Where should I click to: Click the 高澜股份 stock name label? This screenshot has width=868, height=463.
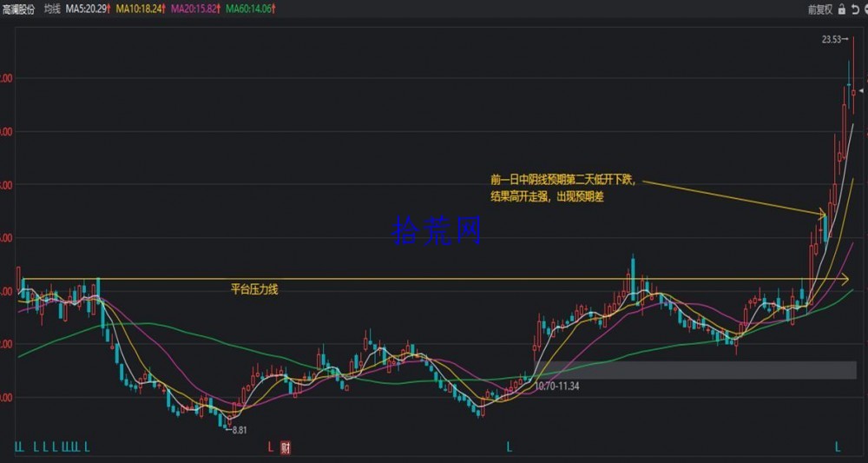tap(19, 9)
